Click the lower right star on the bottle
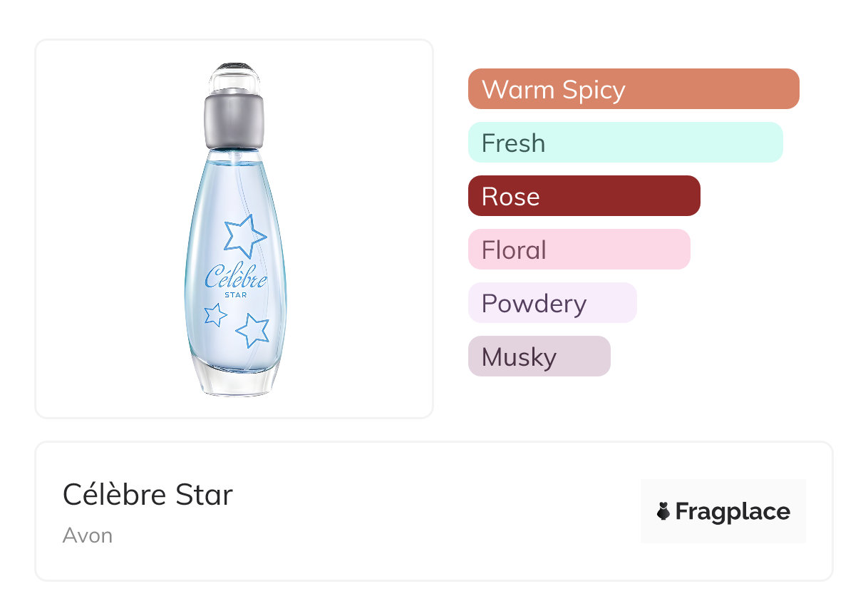Viewport: 868px width, 616px height. [253, 330]
